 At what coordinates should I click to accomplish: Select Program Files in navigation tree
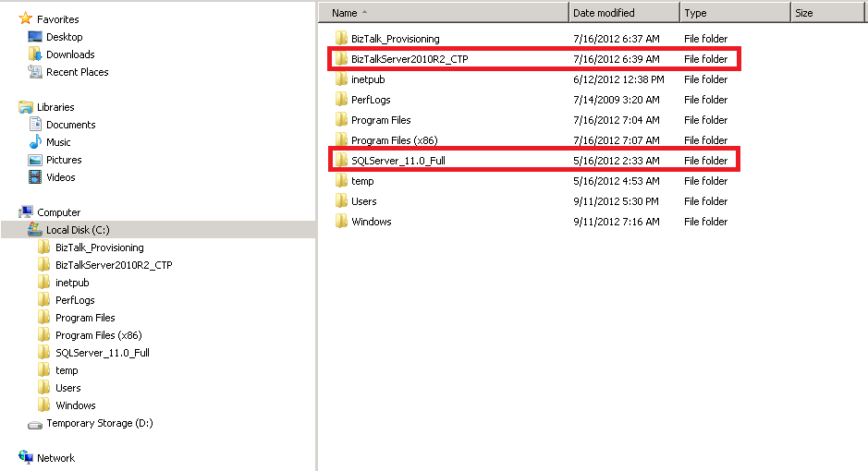point(85,318)
